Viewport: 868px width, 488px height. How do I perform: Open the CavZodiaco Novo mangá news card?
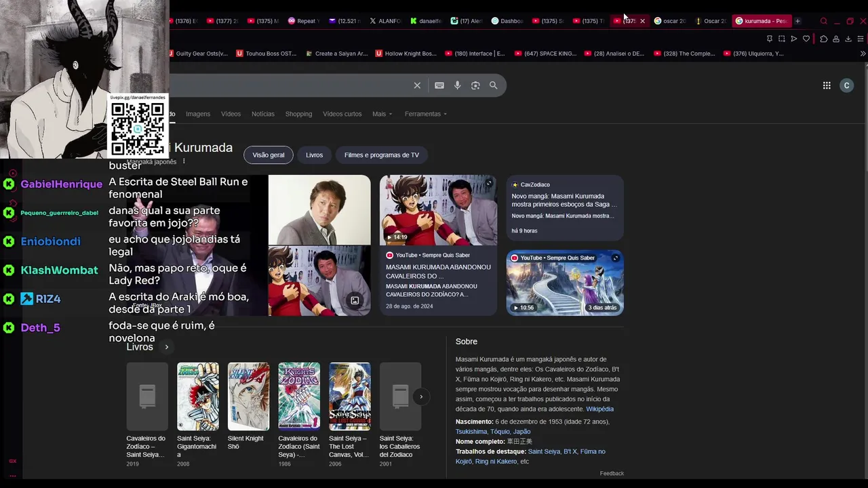pos(565,207)
